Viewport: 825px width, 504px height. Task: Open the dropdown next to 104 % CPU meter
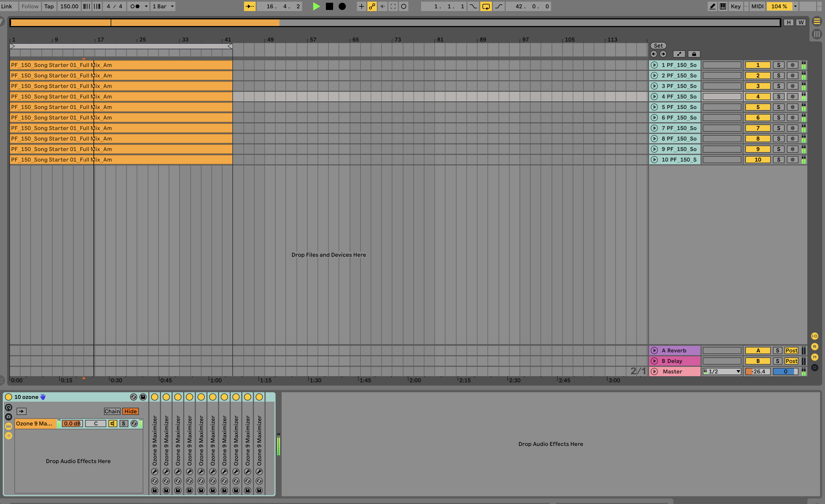pyautogui.click(x=795, y=6)
